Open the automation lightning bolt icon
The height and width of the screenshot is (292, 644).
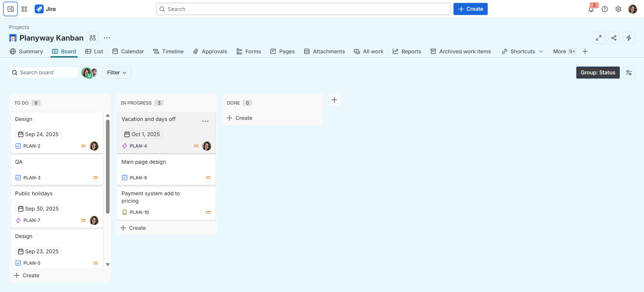click(629, 38)
